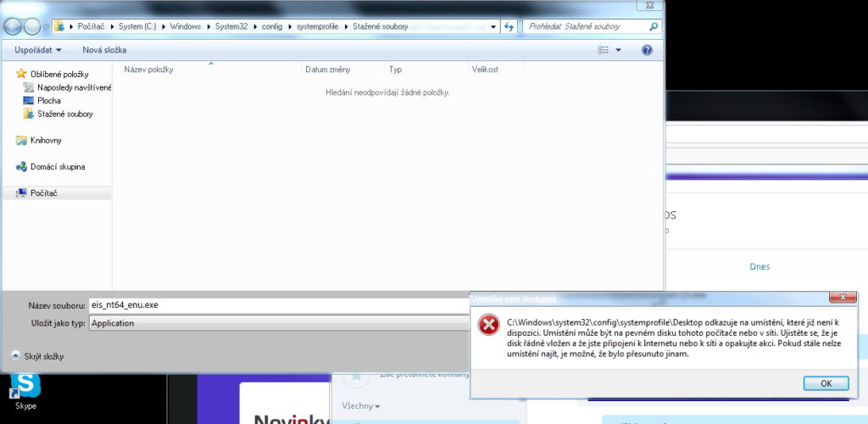Screen dimensions: 868x424
Task: Click the Back navigation arrow button
Action: point(13,26)
